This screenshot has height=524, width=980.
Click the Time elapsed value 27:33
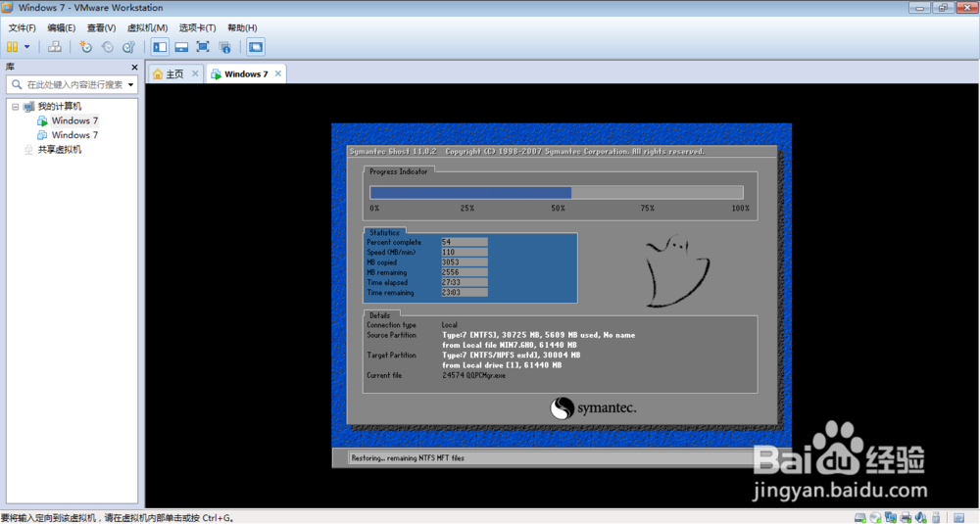point(464,282)
